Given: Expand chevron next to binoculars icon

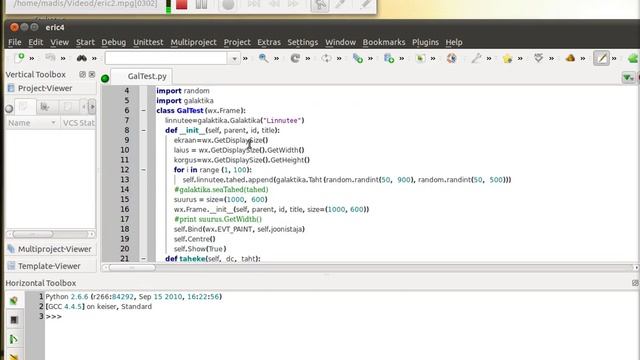Looking at the screenshot, I should 94,59.
